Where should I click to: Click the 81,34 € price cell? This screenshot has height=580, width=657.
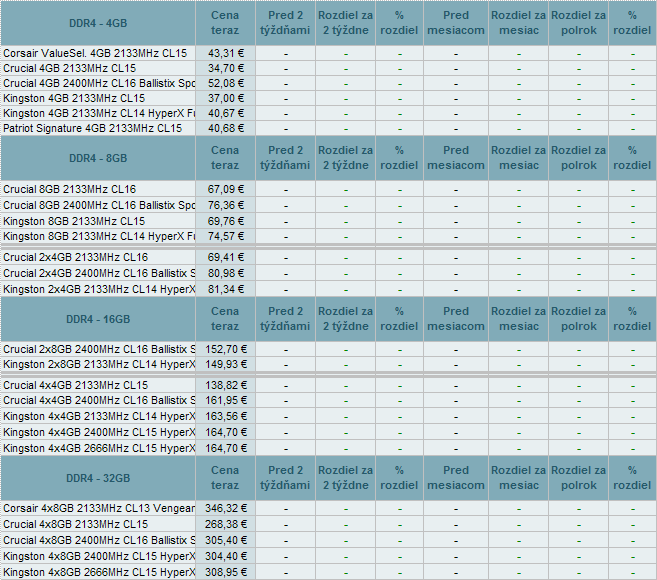pos(225,289)
